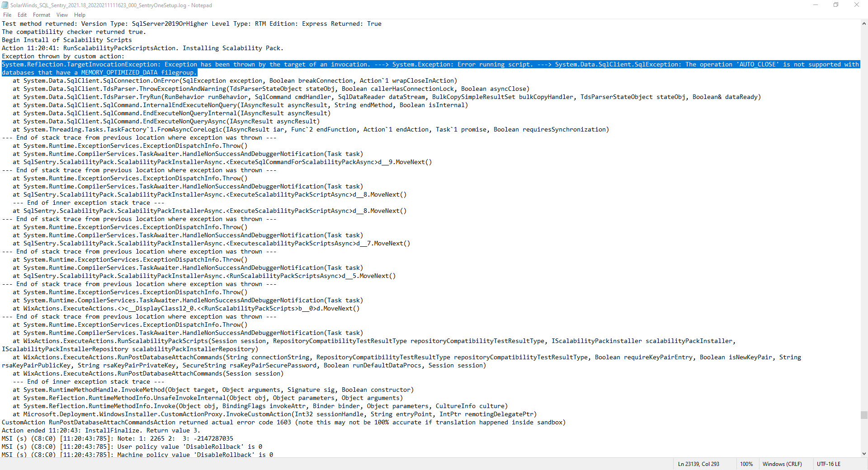Click the Ln 23139, Col 293 position indicator
Image resolution: width=868 pixels, height=470 pixels.
[698, 464]
